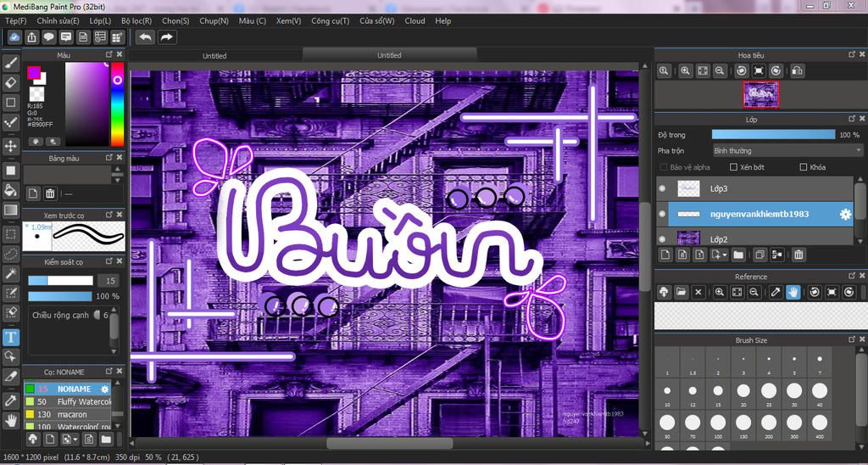
Task: Float the Hoa tiêu navigator panel
Action: pos(852,54)
